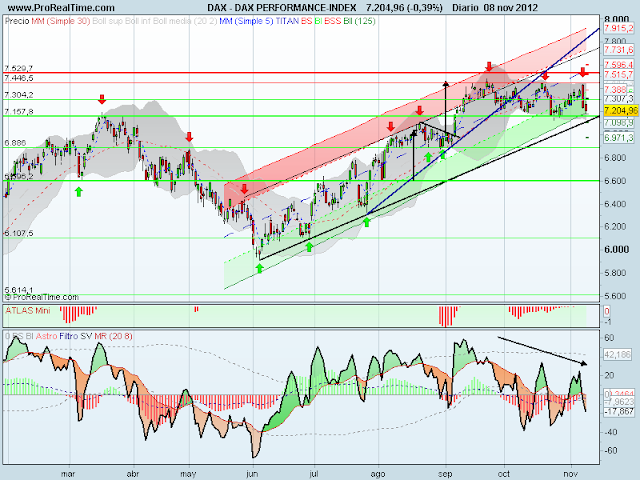Select the MR (20 8) indicator label
This screenshot has height=480, width=640.
113,336
